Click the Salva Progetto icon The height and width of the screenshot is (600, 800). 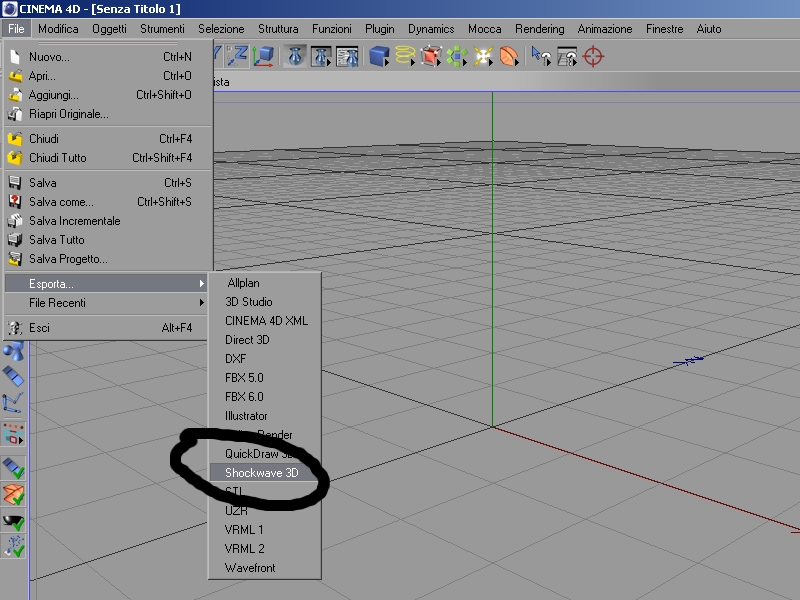(x=15, y=259)
